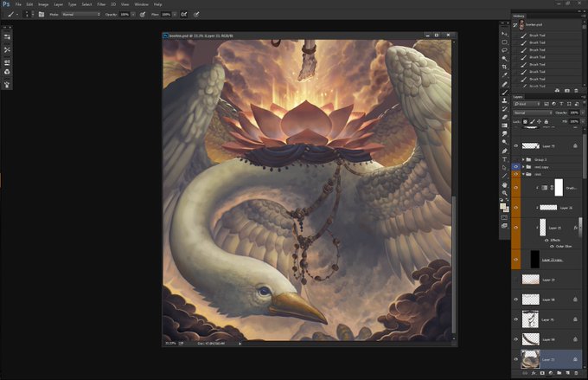588x380 pixels.
Task: Lock all for the selected layer
Action: pos(546,122)
